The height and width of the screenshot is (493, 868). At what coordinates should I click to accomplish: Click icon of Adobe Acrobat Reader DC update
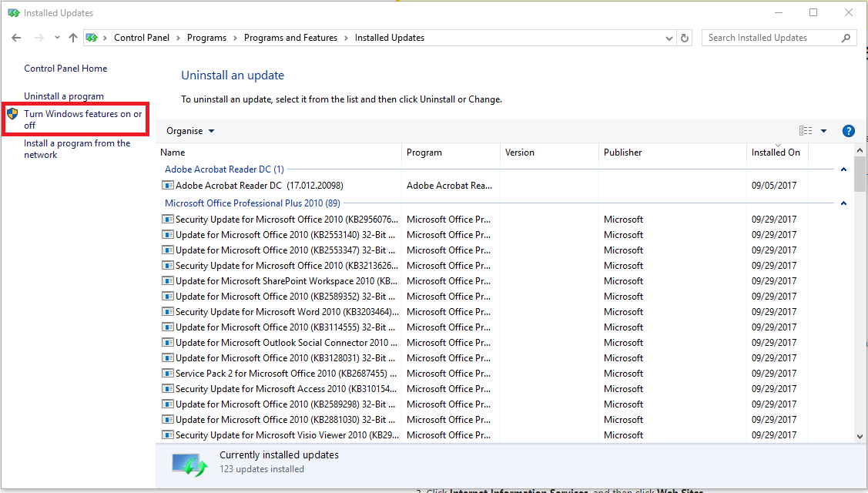167,185
